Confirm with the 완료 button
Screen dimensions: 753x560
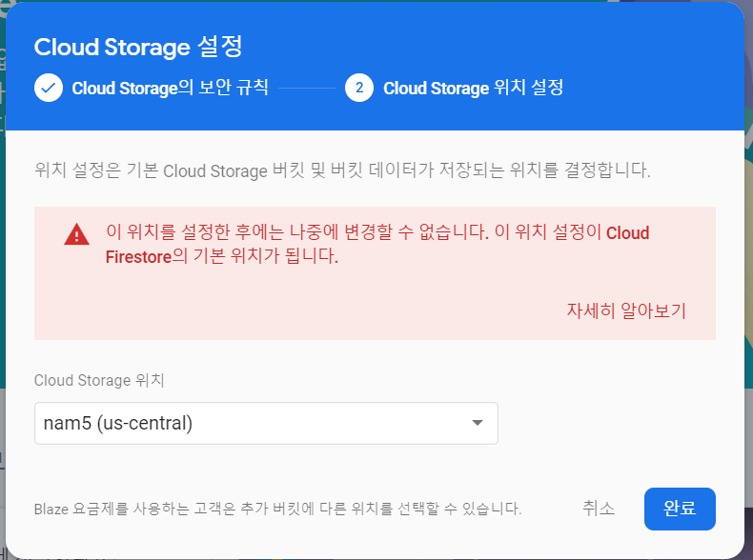680,509
